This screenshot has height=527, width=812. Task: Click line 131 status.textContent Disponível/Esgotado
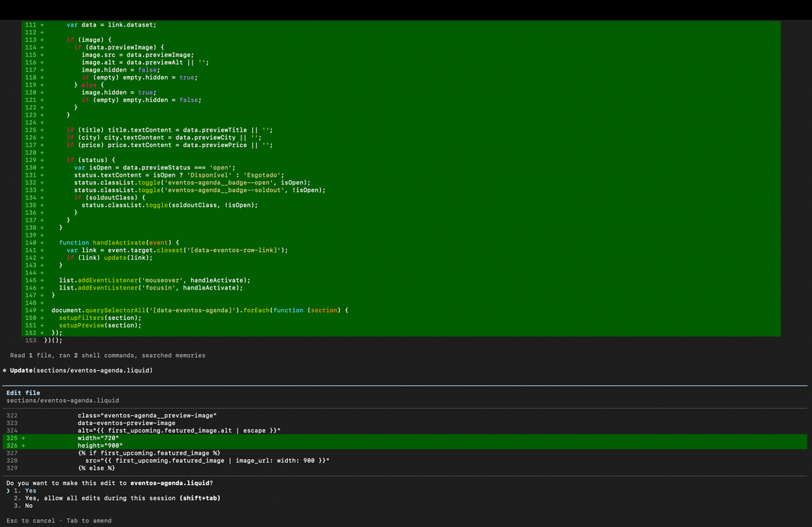click(179, 175)
